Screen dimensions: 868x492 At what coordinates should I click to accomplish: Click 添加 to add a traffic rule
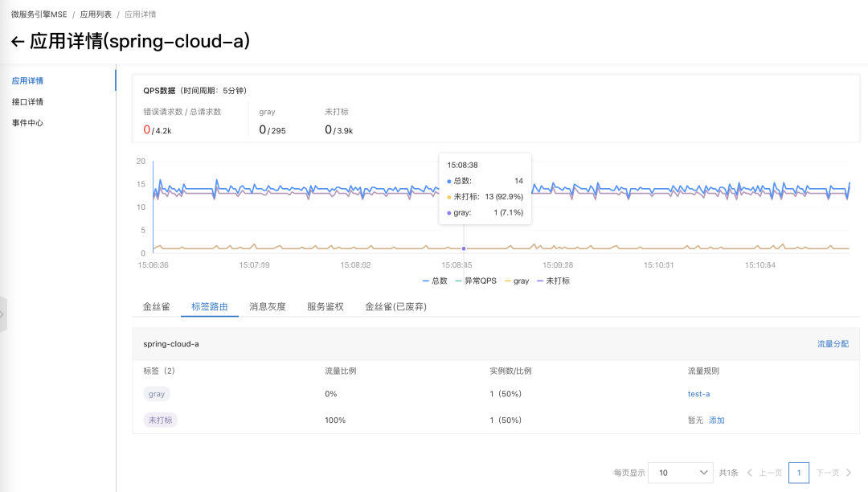[716, 420]
